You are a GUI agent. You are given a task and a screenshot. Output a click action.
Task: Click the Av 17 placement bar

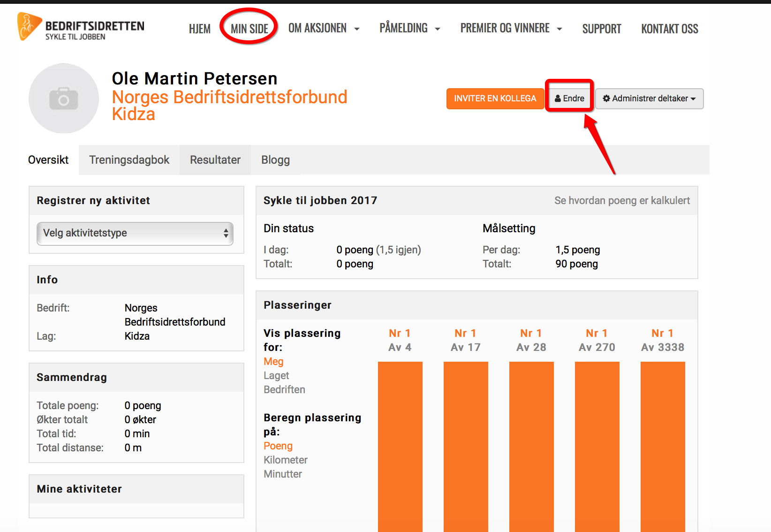click(466, 447)
